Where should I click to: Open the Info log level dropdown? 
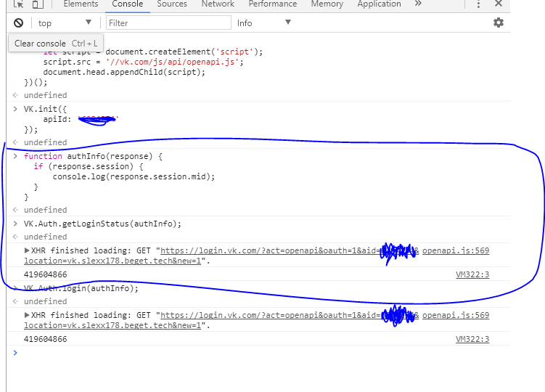(264, 23)
